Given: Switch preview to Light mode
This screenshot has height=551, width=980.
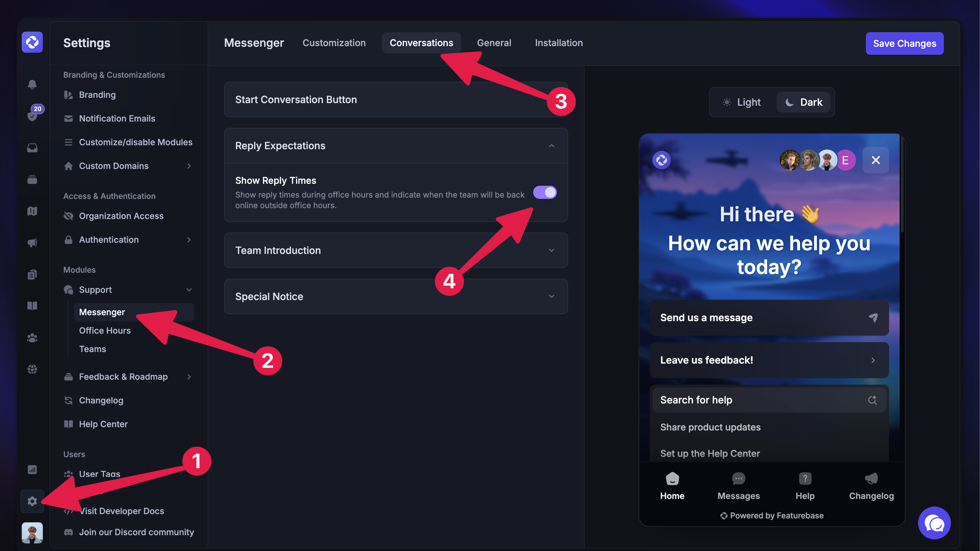Looking at the screenshot, I should (742, 102).
